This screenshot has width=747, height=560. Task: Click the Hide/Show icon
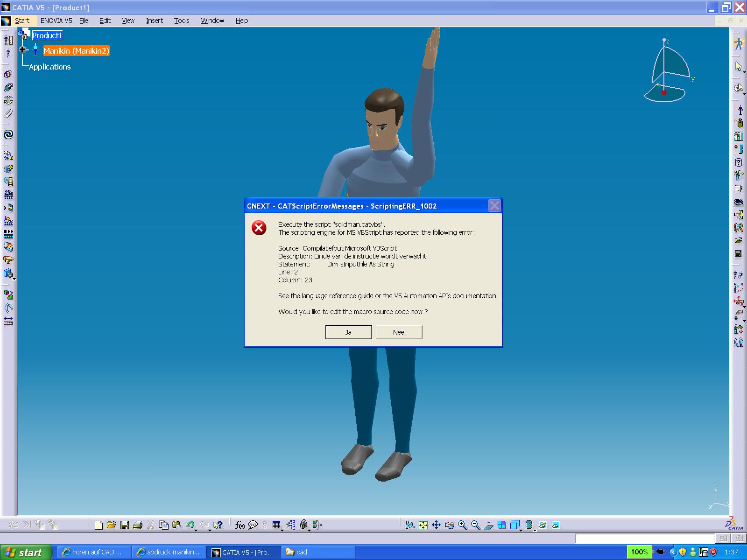pyautogui.click(x=543, y=525)
